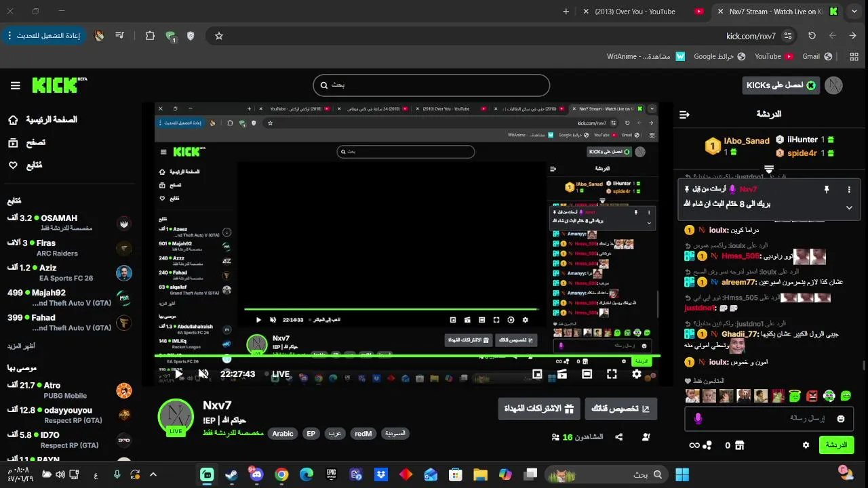Open player settings gear
Image resolution: width=868 pixels, height=488 pixels.
coord(637,373)
